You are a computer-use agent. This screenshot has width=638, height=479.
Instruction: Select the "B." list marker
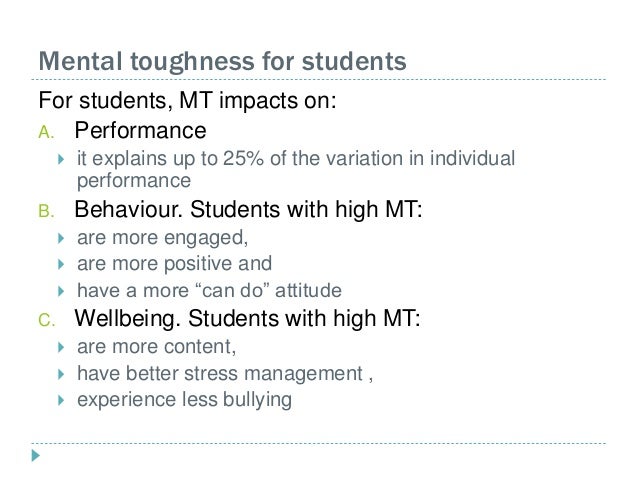click(46, 213)
